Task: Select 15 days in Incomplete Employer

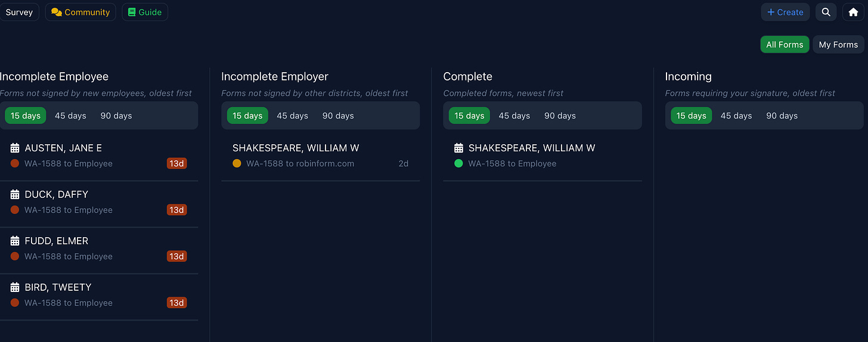Action: coord(247,116)
